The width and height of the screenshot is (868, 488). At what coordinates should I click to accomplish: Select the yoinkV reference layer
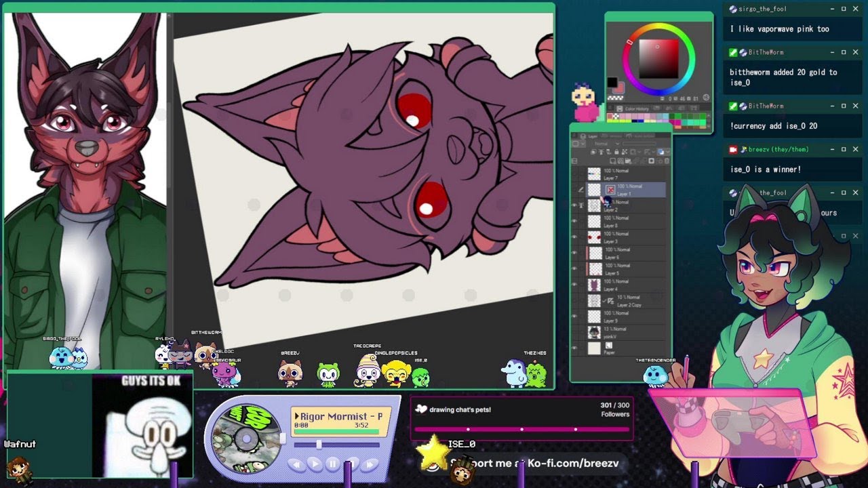(627, 332)
